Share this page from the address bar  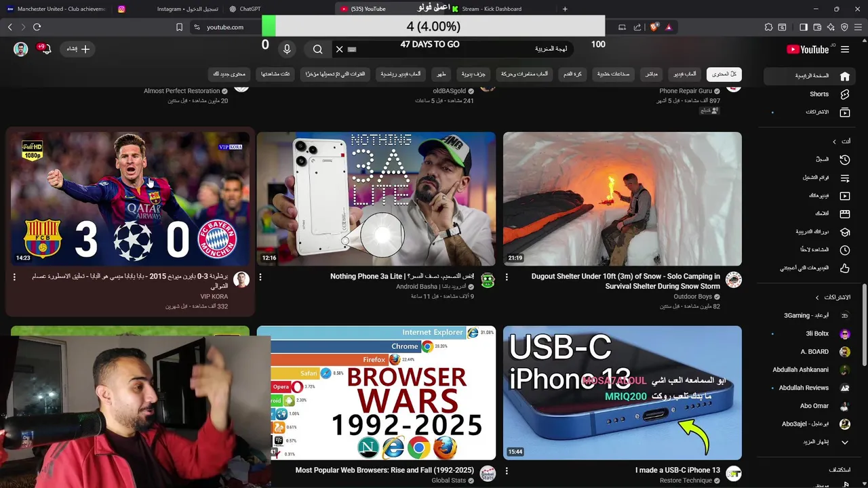coord(637,27)
